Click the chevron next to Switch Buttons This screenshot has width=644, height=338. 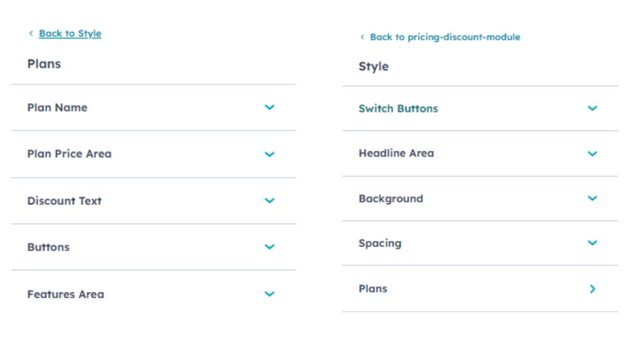(x=592, y=108)
